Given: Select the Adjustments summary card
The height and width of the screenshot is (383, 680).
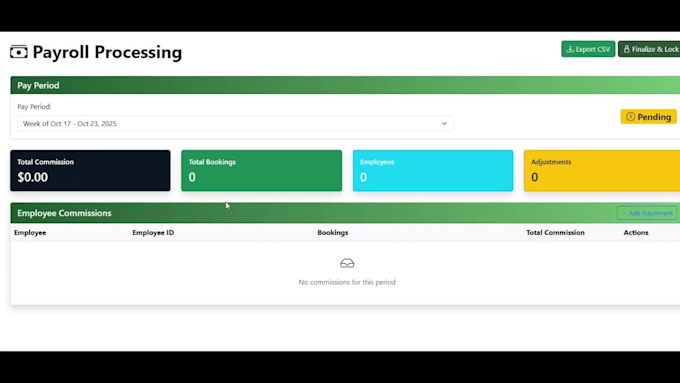Looking at the screenshot, I should click(602, 170).
